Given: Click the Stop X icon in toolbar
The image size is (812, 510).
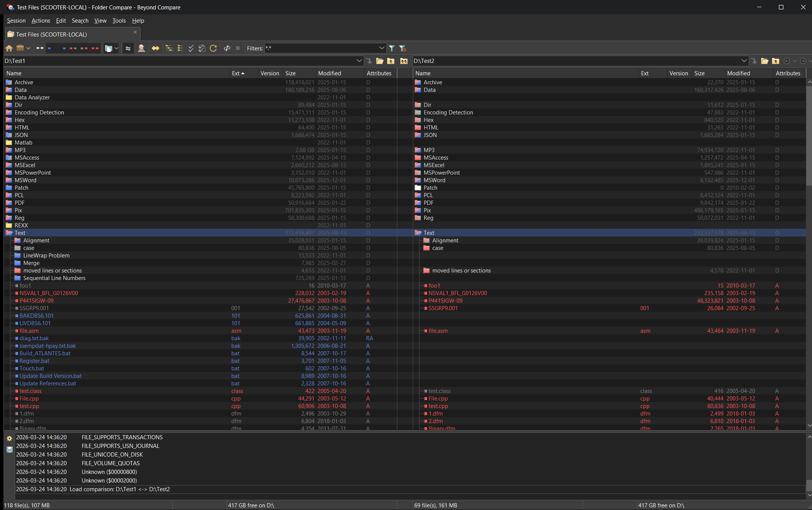Looking at the screenshot, I should click(238, 48).
